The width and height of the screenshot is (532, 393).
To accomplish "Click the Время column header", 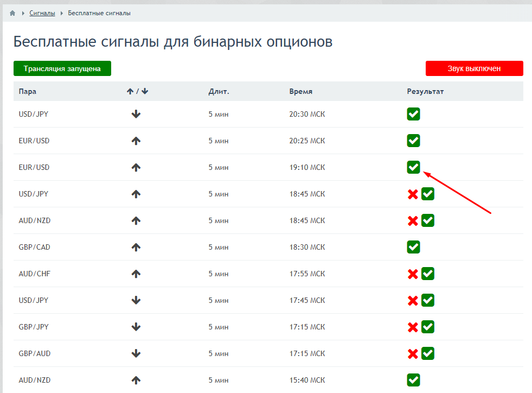I will coord(301,91).
